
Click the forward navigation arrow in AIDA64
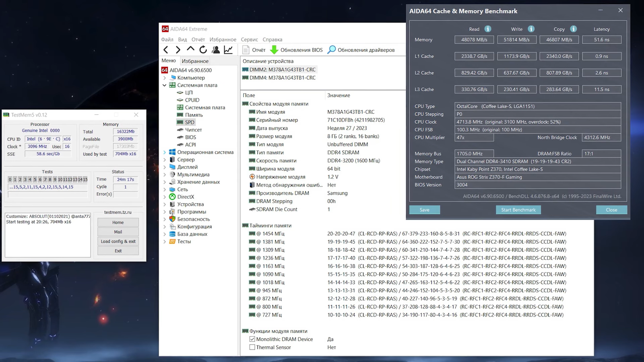178,49
